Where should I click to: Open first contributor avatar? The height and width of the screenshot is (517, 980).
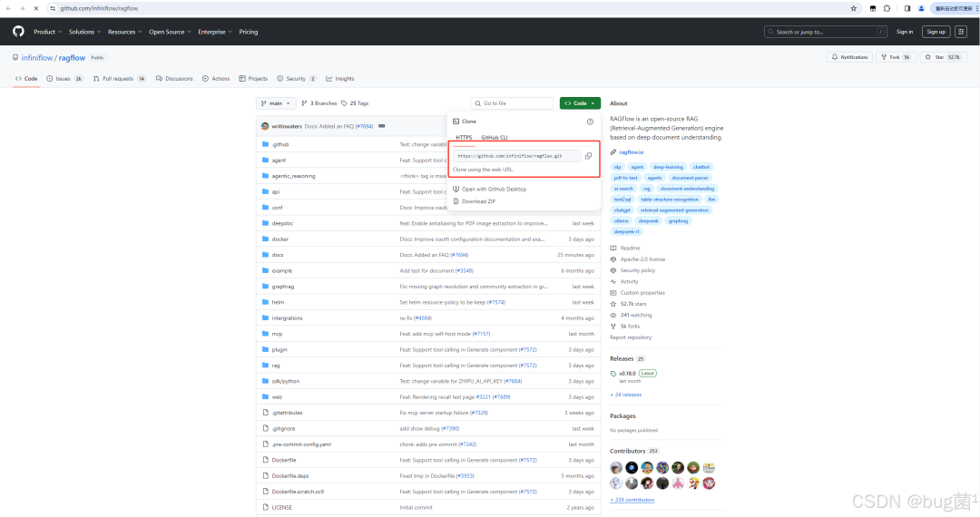616,468
